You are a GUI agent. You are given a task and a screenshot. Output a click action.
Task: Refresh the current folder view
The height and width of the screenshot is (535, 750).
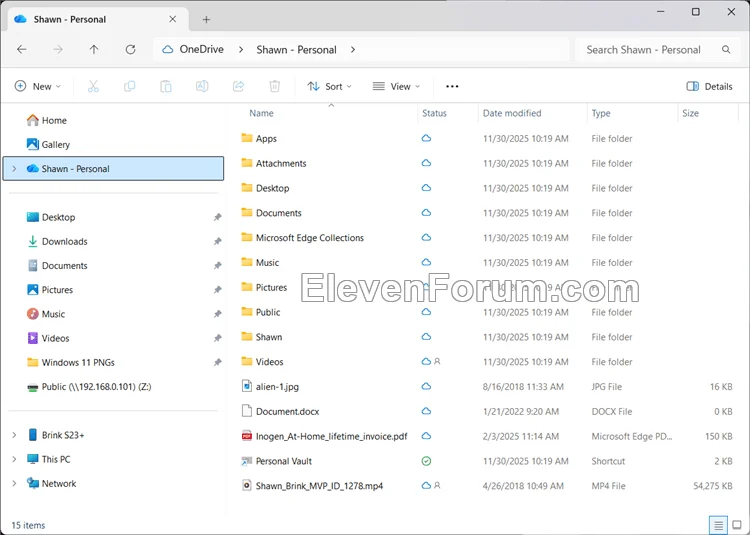pos(130,50)
